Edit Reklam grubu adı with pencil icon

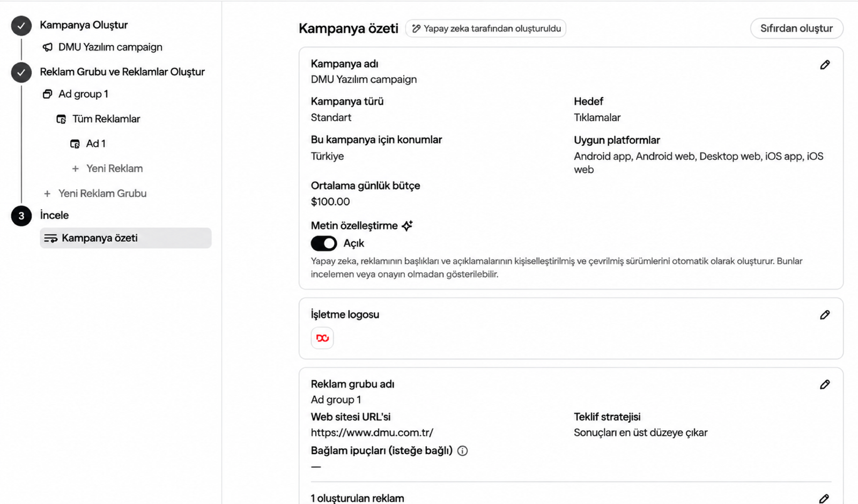(825, 384)
